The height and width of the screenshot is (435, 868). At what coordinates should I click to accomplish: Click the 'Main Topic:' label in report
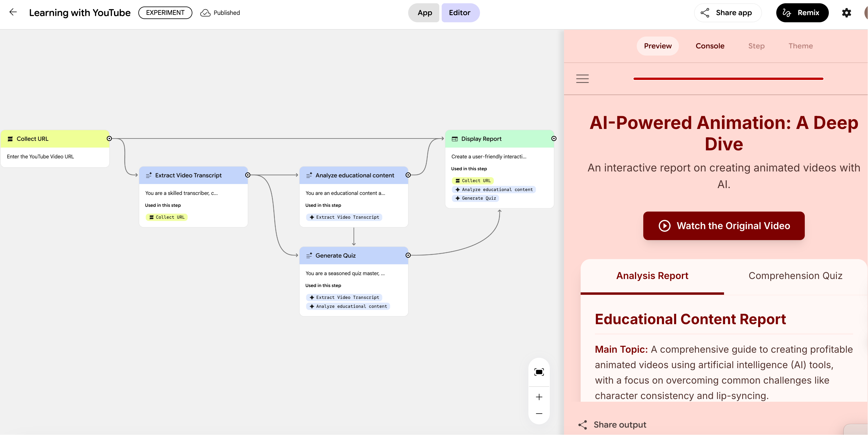point(621,349)
